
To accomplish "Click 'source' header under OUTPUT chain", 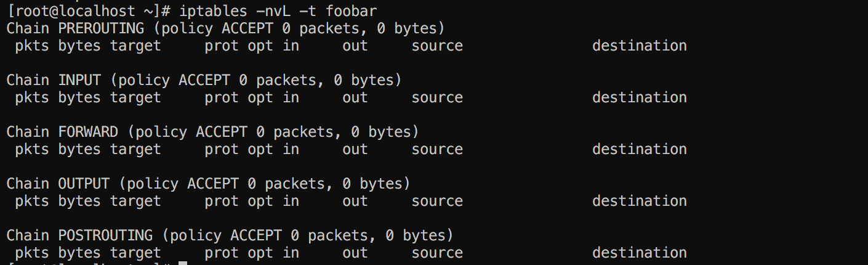I will (437, 201).
